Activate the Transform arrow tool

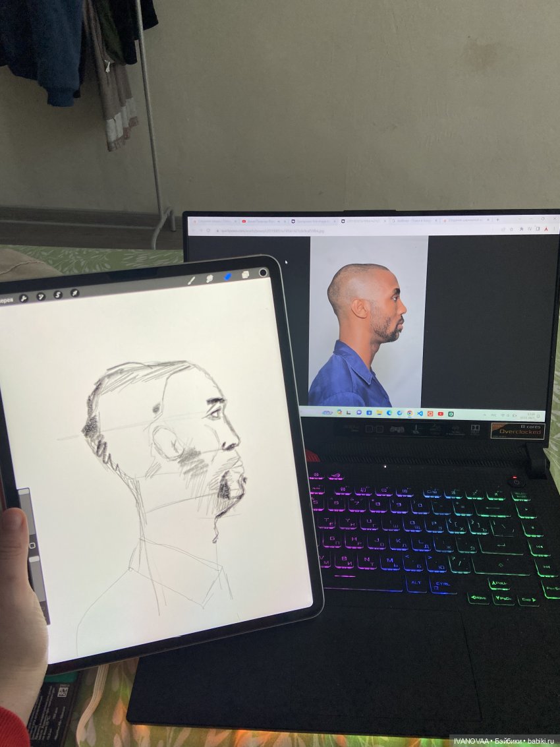tap(74, 293)
